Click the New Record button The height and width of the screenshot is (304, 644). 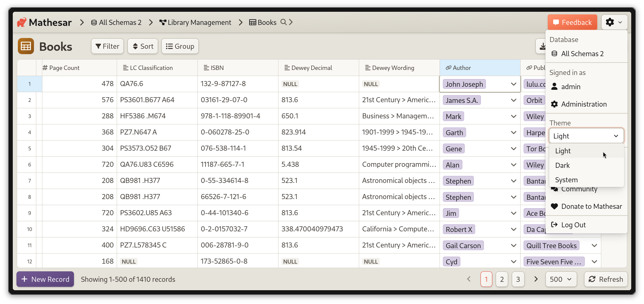pyautogui.click(x=45, y=279)
